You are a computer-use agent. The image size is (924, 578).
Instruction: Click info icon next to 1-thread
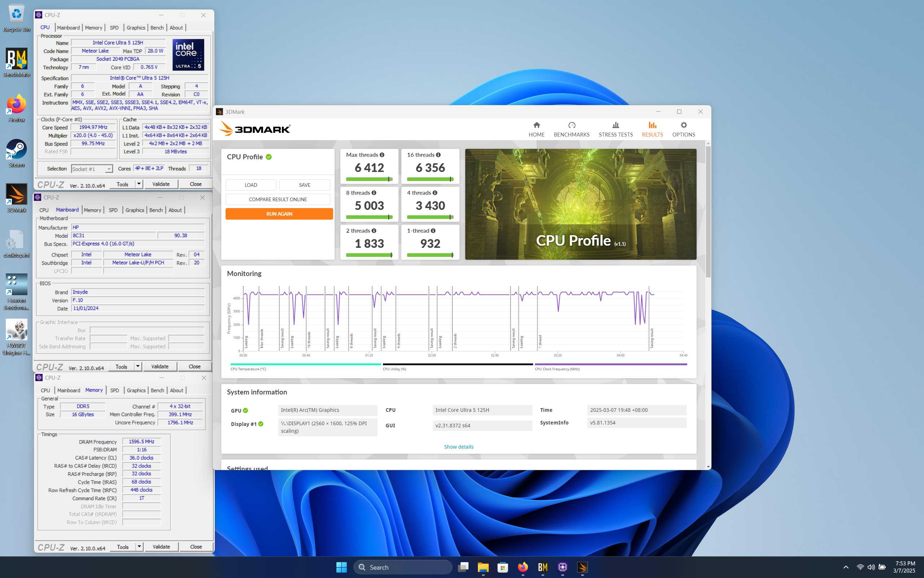coord(433,230)
